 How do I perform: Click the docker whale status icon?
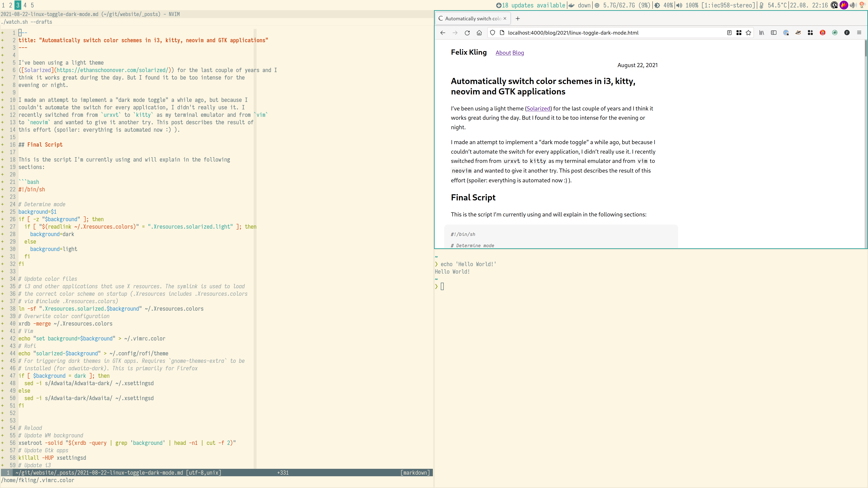571,5
